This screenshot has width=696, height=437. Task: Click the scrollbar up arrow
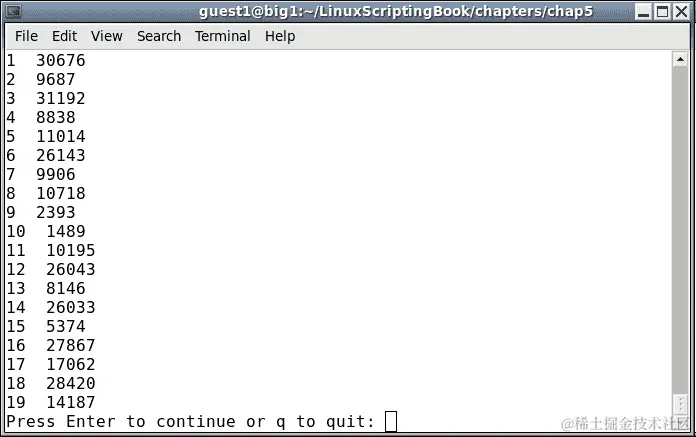(680, 59)
